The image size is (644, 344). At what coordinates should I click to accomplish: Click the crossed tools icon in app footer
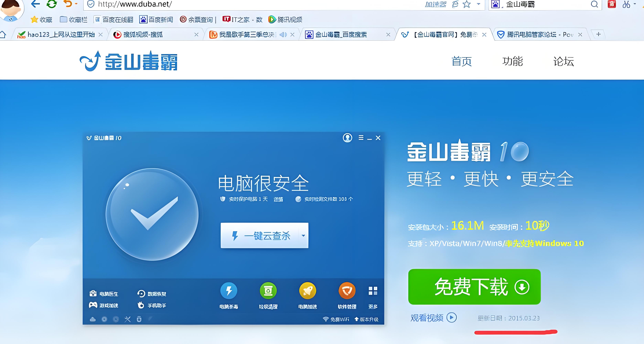[x=127, y=319]
